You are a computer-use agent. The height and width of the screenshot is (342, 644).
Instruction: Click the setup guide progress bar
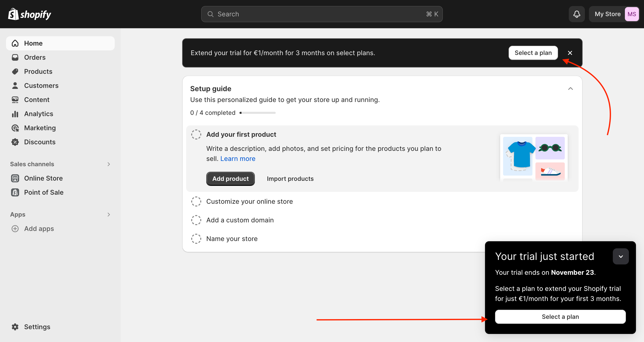coord(258,113)
